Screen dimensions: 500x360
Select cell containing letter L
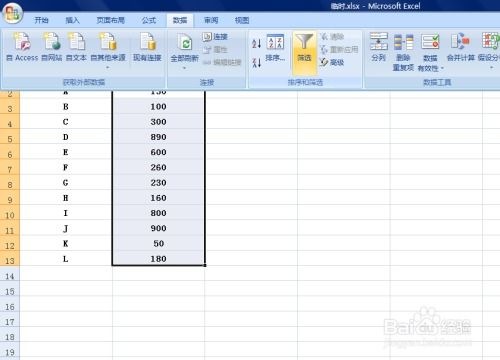click(66, 259)
